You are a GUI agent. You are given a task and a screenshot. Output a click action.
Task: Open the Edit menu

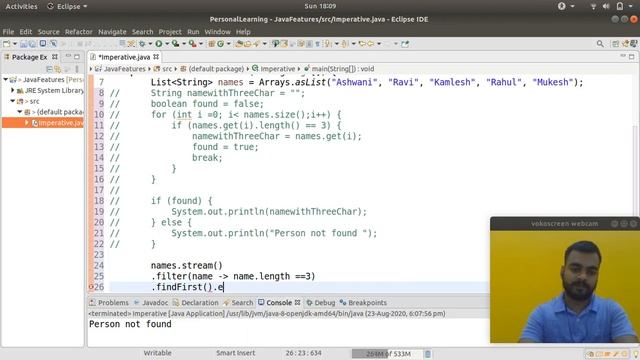coord(25,31)
